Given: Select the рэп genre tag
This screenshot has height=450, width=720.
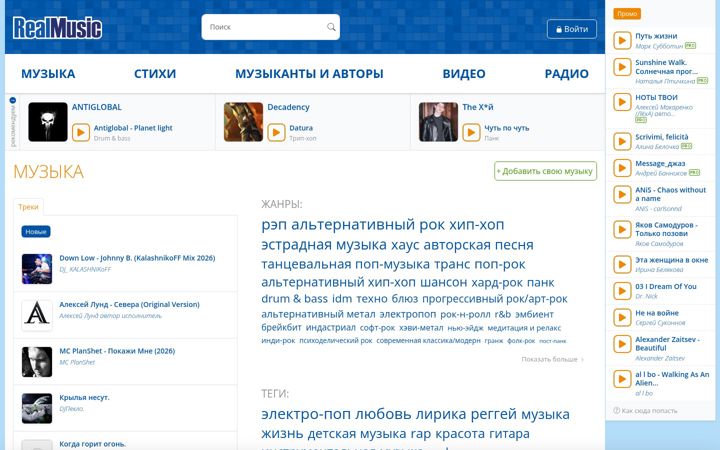Looking at the screenshot, I should [274, 225].
